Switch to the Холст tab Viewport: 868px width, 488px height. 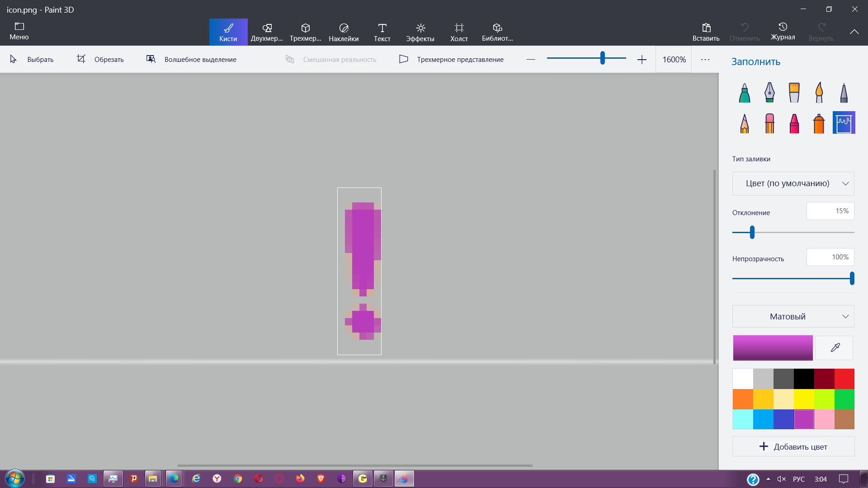point(459,32)
